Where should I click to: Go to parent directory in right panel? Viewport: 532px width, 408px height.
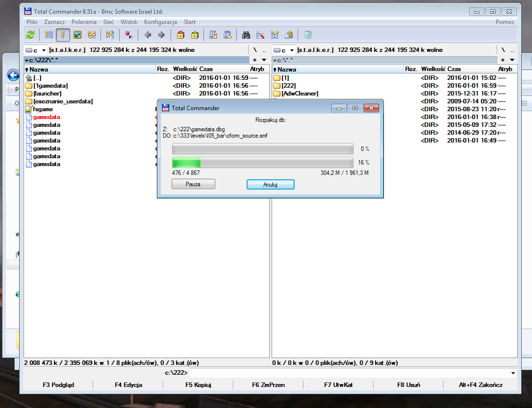coord(512,50)
